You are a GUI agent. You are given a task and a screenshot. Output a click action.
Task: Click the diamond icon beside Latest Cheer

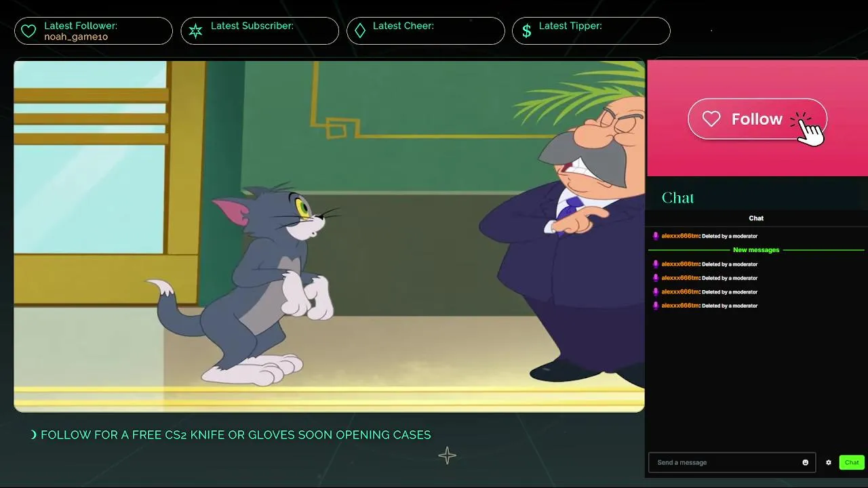tap(360, 31)
